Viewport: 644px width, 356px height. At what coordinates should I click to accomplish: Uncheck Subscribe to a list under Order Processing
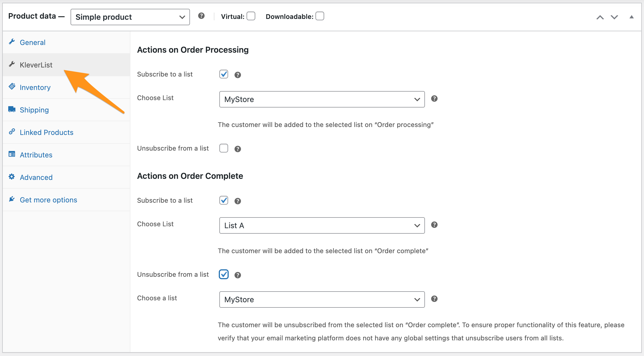[x=224, y=74]
